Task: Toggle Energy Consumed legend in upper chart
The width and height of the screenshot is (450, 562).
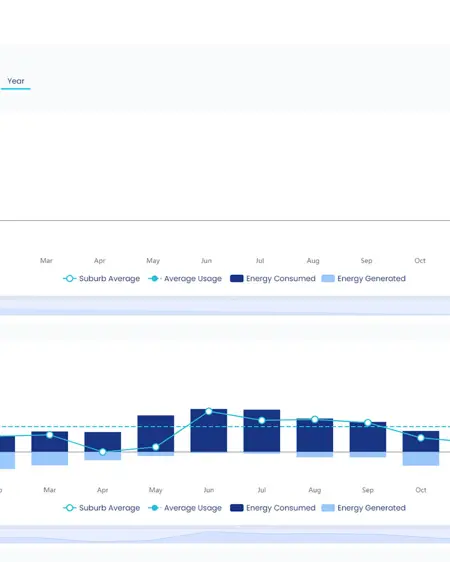Action: pos(273,278)
